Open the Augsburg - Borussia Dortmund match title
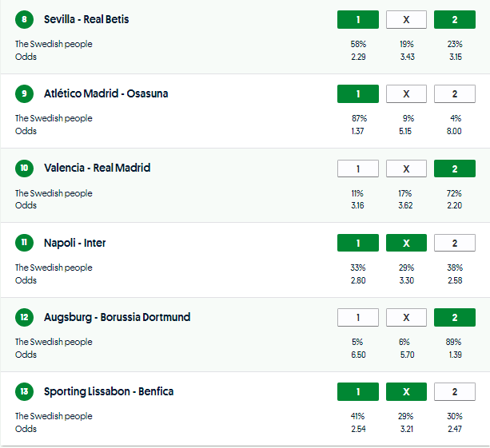 click(117, 317)
